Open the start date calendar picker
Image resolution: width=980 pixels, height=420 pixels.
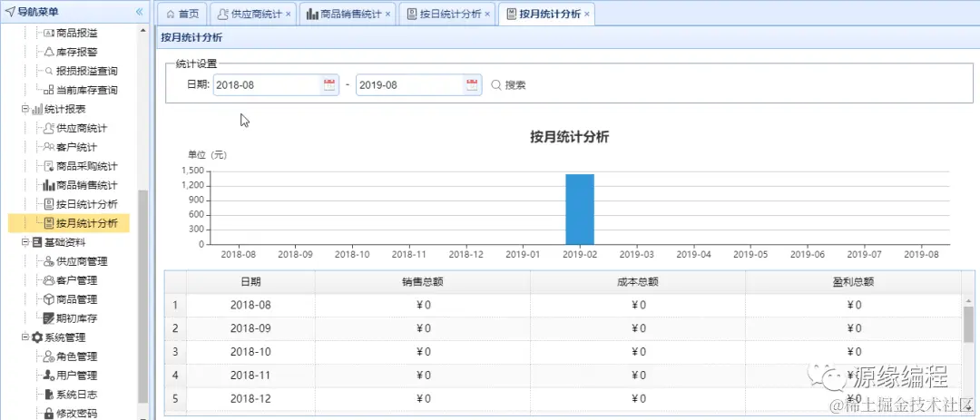[329, 85]
